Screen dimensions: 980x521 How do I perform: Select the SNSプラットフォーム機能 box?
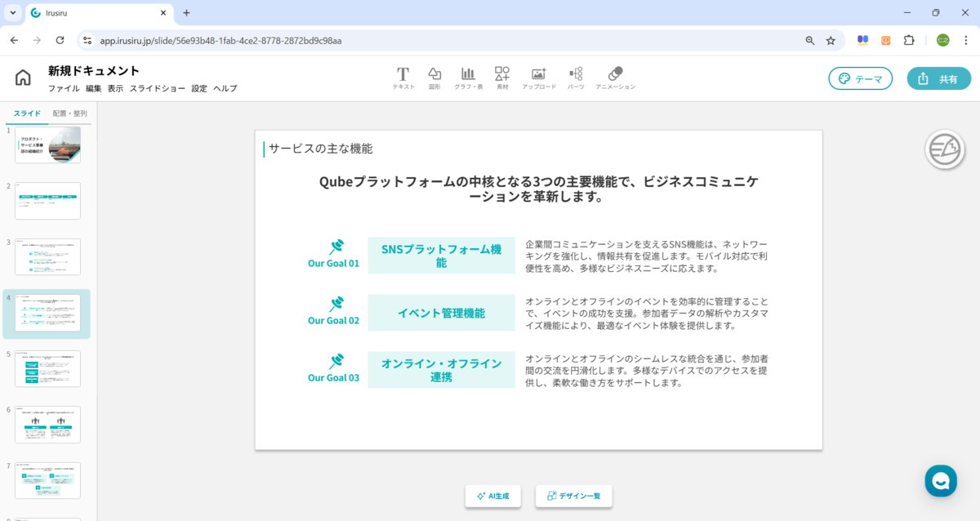[x=442, y=256]
